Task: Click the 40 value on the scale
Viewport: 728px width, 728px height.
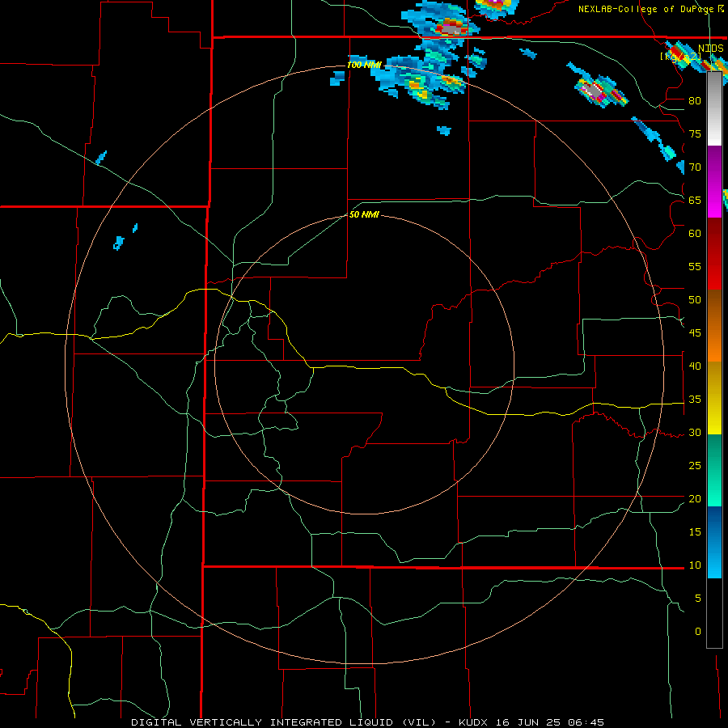Action: pyautogui.click(x=695, y=366)
